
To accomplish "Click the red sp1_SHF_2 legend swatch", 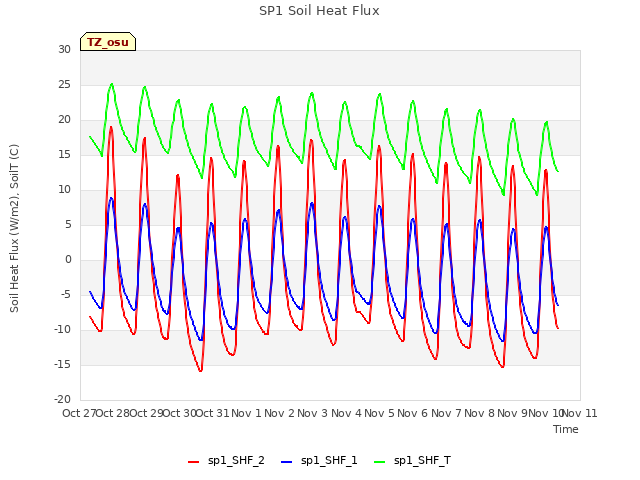I will click(x=193, y=462).
